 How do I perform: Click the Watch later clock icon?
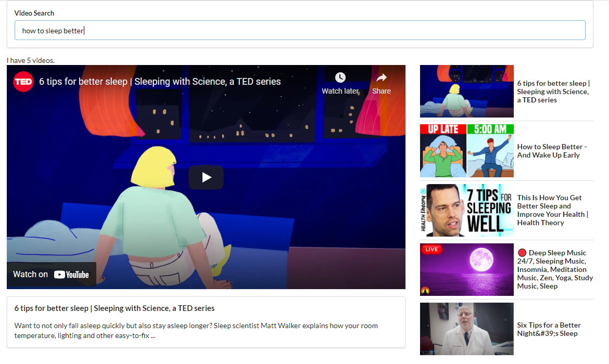click(340, 76)
